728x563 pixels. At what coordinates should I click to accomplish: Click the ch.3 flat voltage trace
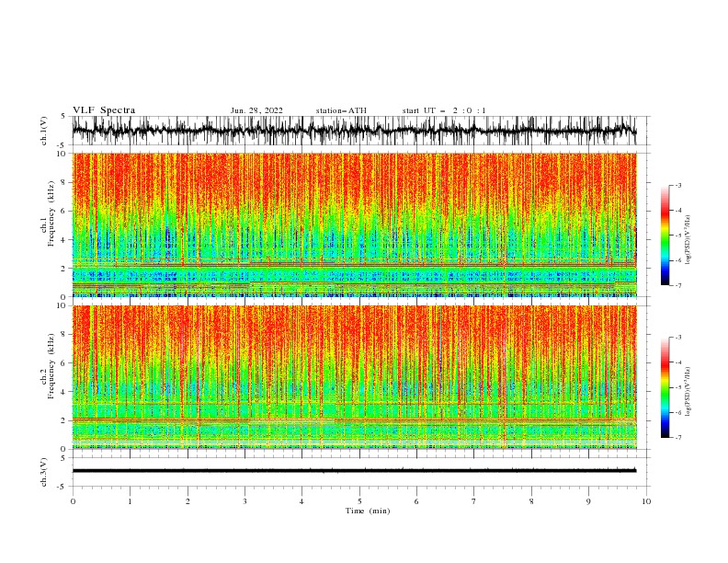354,471
